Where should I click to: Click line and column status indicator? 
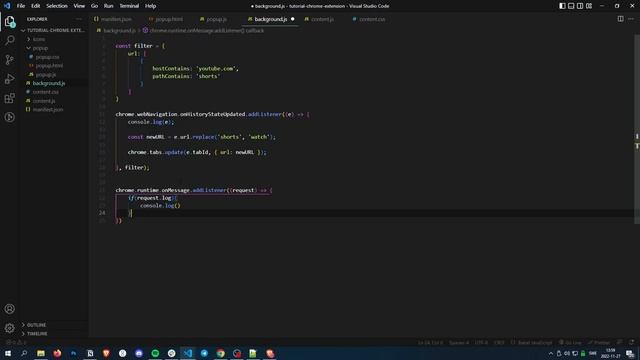[x=430, y=342]
